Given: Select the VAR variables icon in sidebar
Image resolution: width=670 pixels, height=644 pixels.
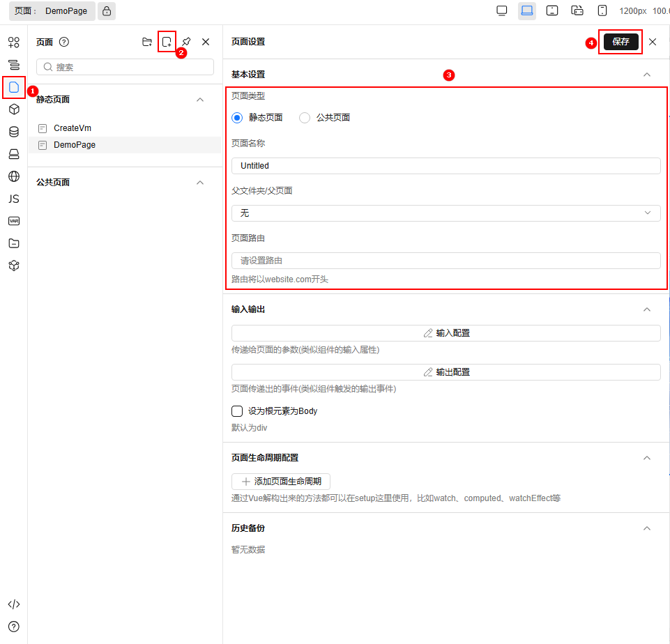Looking at the screenshot, I should click(13, 221).
